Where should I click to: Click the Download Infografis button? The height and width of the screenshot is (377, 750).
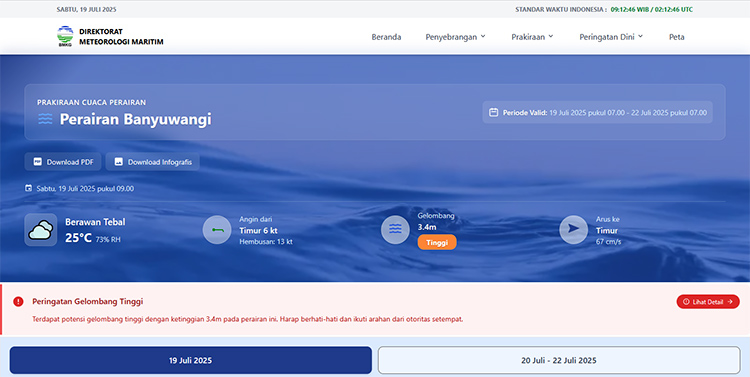point(153,162)
